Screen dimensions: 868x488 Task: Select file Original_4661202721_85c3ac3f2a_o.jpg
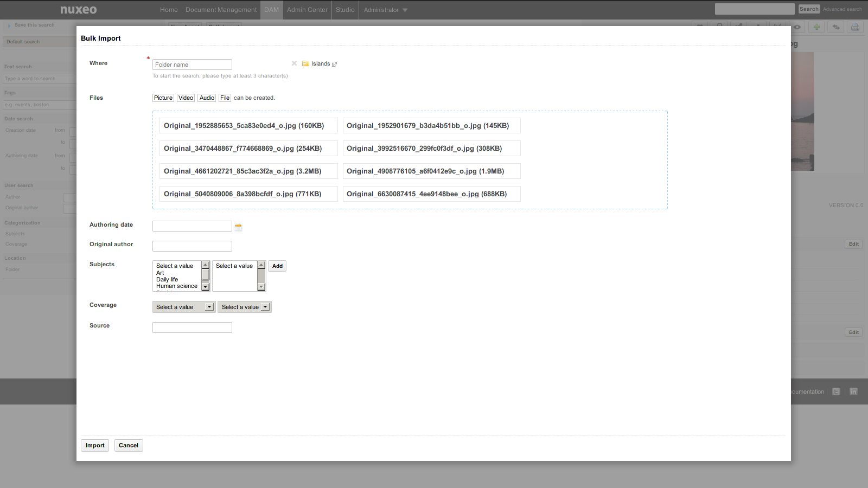pyautogui.click(x=249, y=171)
